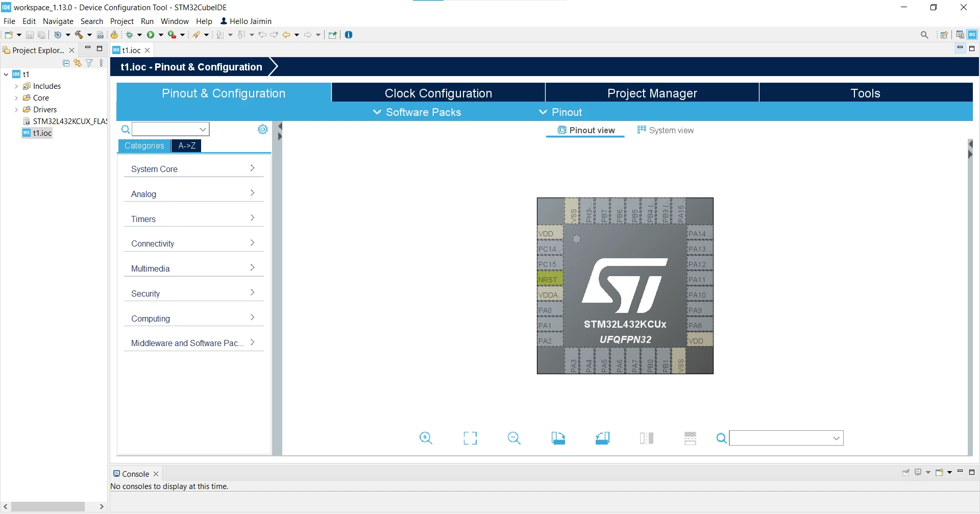Click the NRST pin on chip
Image resolution: width=980 pixels, height=514 pixels.
tap(550, 279)
